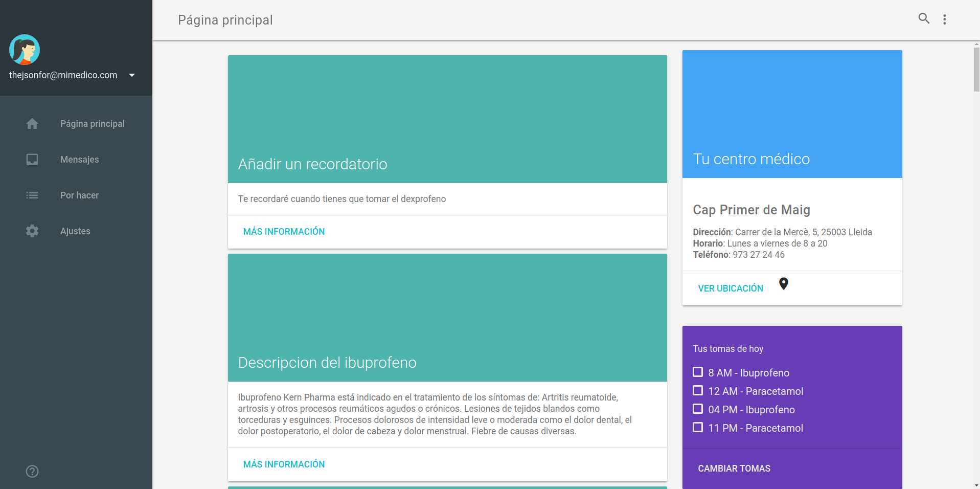Click the Por hacer list icon

coord(32,195)
